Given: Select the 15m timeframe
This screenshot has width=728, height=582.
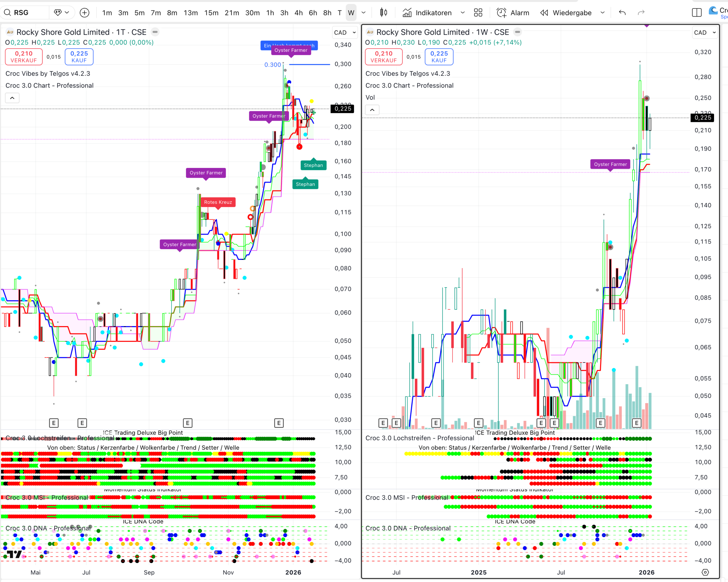Looking at the screenshot, I should (x=211, y=13).
